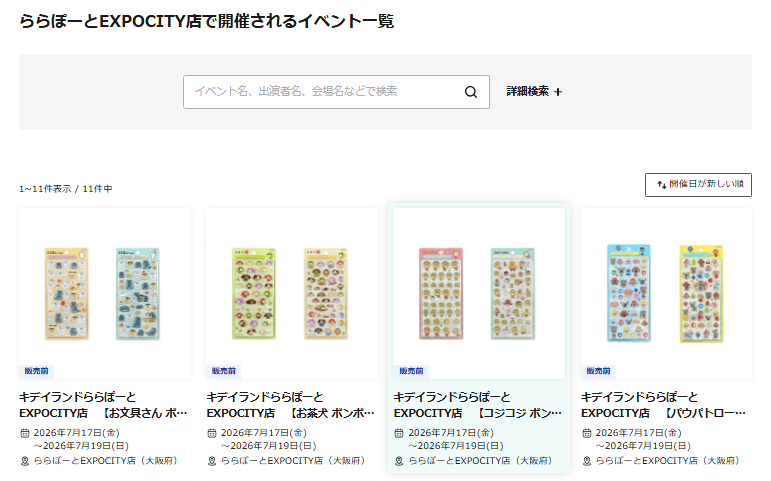Click venue text on お文具さん card
771x481 pixels.
click(105, 461)
